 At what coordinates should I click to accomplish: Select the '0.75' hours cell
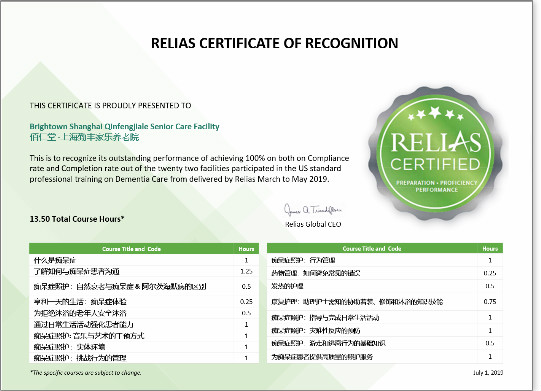[x=490, y=302]
